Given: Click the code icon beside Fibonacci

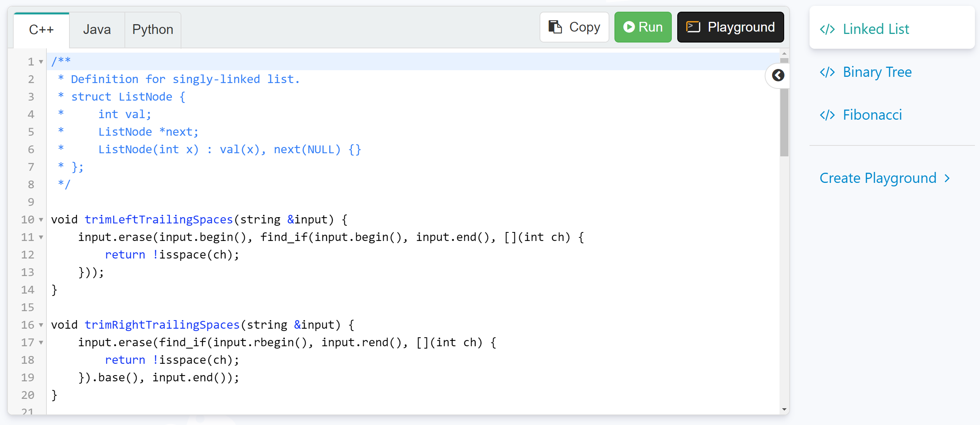Looking at the screenshot, I should pyautogui.click(x=827, y=115).
